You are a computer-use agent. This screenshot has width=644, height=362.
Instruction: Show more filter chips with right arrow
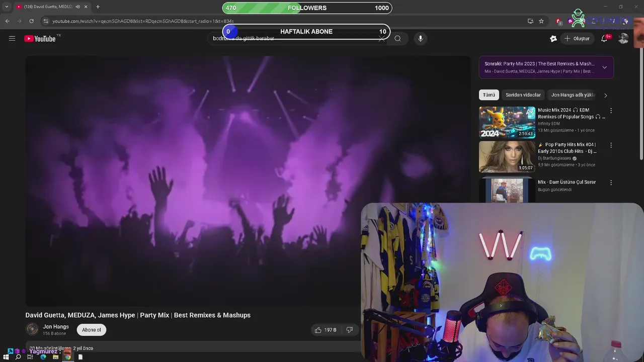605,95
